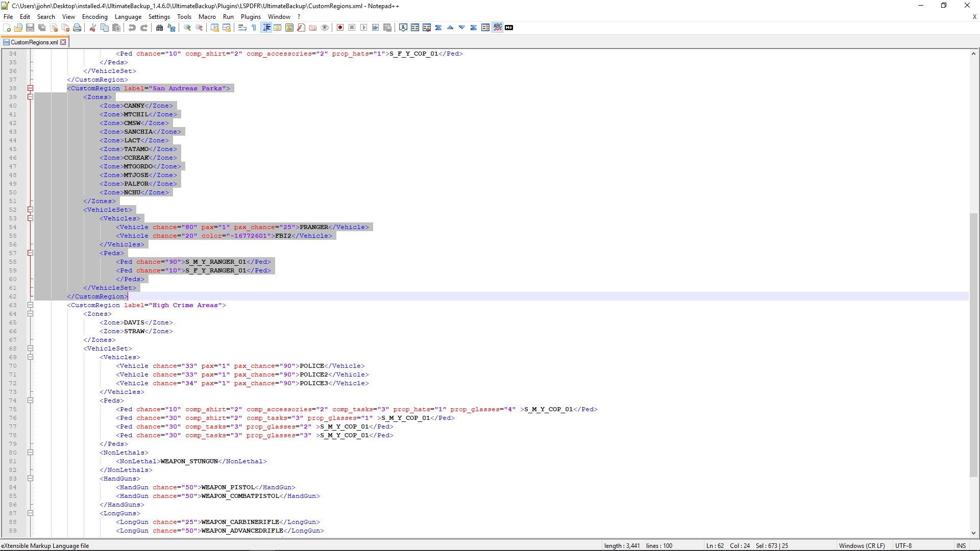Click the Zoom In magnifier icon
This screenshot has height=551, width=980.
tap(187, 28)
